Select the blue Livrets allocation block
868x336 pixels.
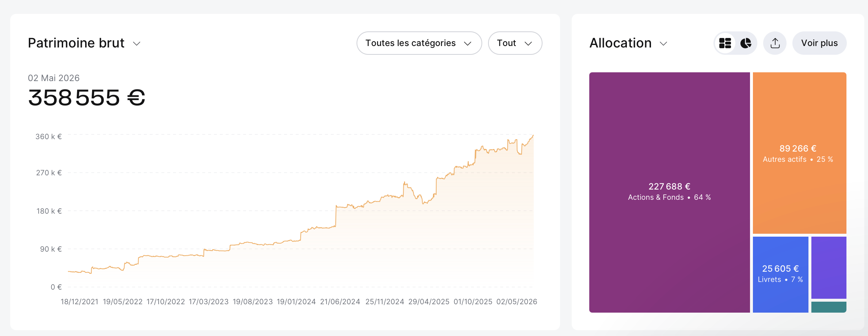pos(780,274)
